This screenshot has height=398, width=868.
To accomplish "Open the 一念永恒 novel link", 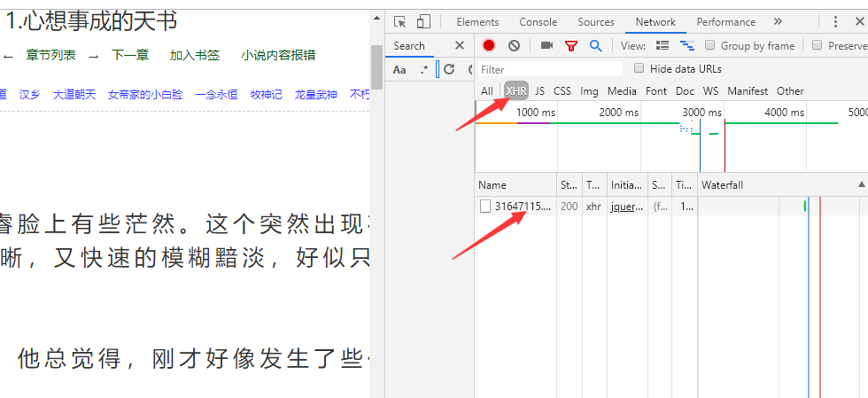I will click(216, 95).
